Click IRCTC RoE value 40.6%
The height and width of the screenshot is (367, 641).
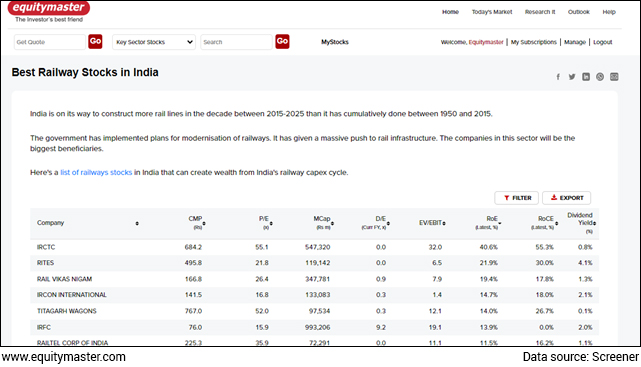489,247
